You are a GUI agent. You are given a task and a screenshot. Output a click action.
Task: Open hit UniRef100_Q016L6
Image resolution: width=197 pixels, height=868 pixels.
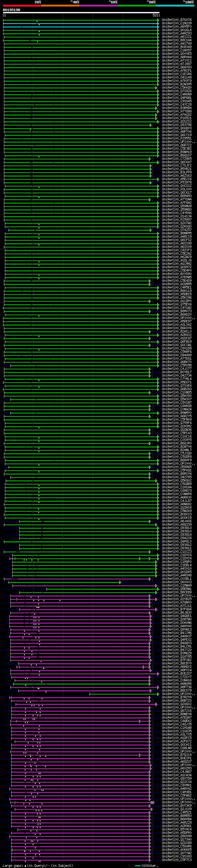[177, 30]
